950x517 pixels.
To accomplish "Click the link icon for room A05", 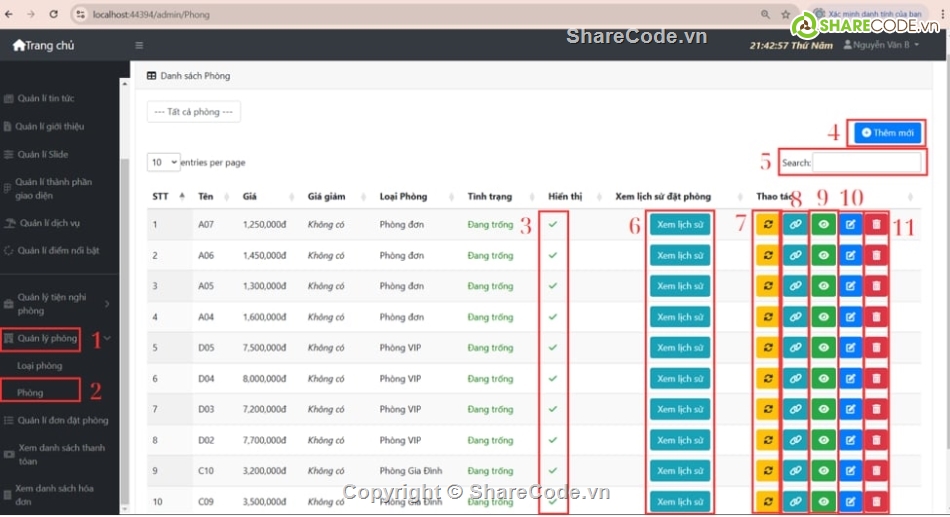I will 795,286.
